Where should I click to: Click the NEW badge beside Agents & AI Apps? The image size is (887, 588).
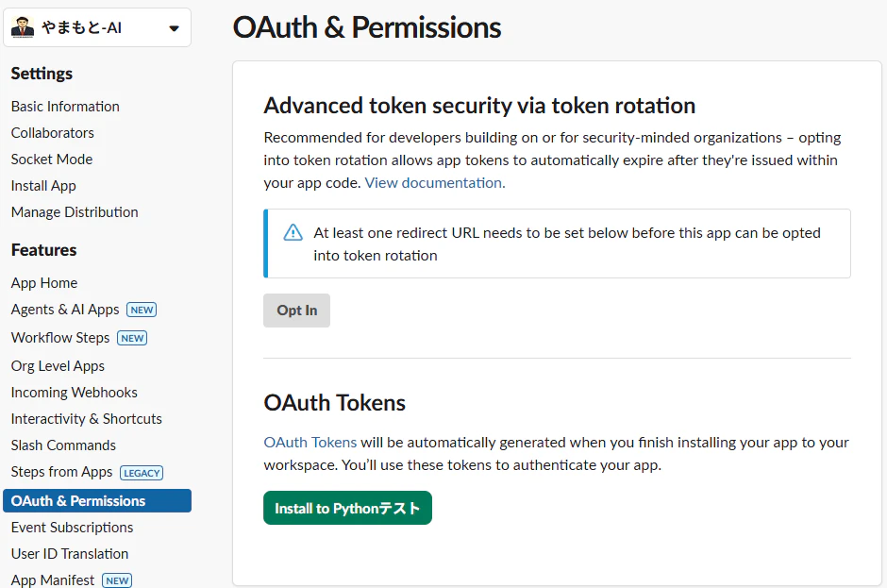(142, 310)
